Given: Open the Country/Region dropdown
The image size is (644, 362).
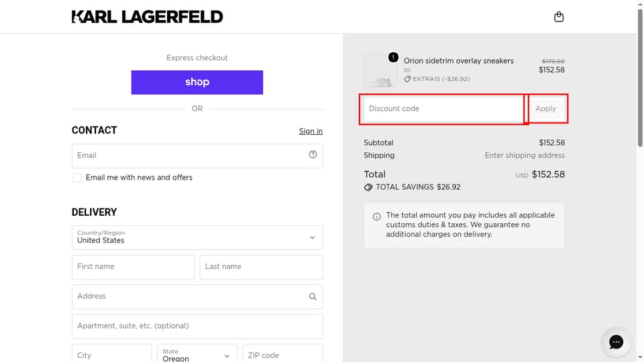Looking at the screenshot, I should tap(197, 237).
